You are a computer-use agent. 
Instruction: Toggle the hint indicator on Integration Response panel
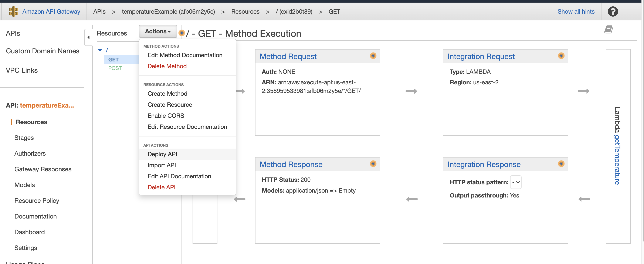pos(561,164)
